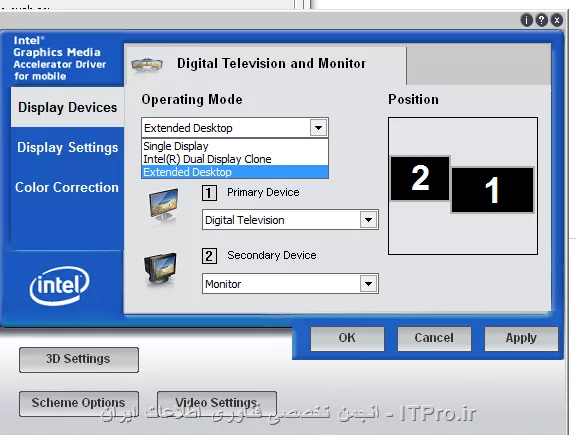The width and height of the screenshot is (576, 435).
Task: Switch to Display Settings tab
Action: [x=67, y=147]
